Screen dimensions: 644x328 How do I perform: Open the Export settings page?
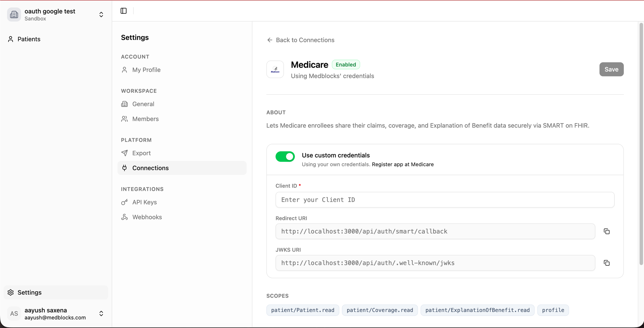tap(182, 153)
